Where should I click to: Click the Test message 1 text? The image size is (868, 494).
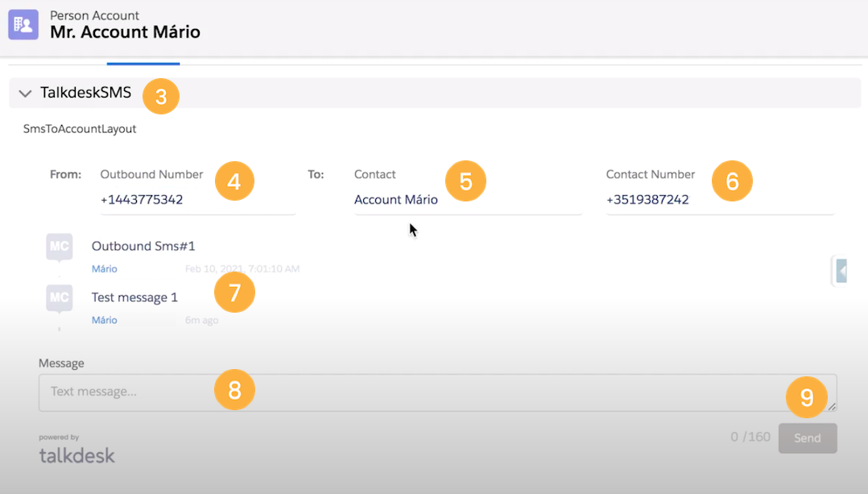tap(134, 297)
